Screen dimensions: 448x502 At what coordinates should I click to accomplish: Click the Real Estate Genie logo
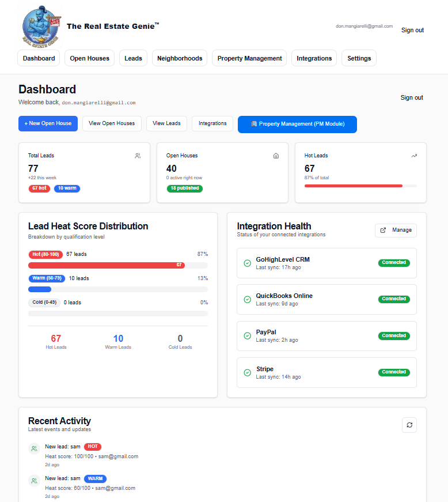pos(40,25)
